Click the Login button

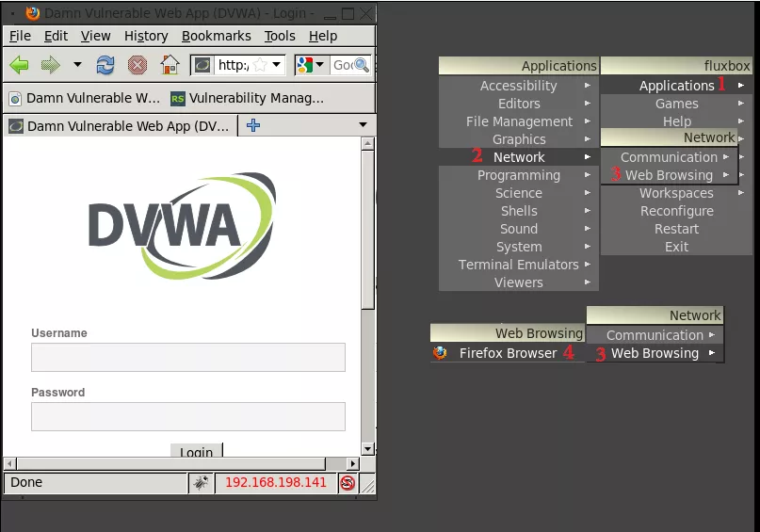[196, 451]
